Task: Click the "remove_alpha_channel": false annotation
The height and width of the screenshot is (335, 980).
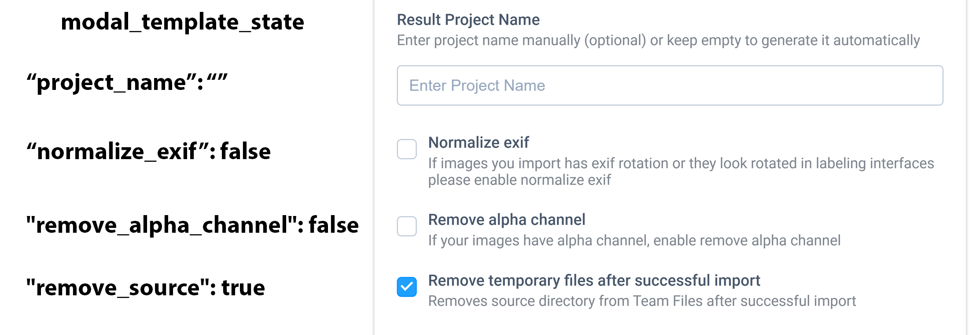Action: [x=192, y=225]
